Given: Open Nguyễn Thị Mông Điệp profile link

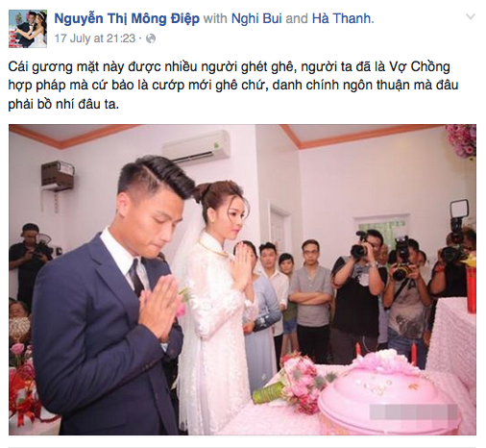Looking at the screenshot, I should tap(127, 18).
